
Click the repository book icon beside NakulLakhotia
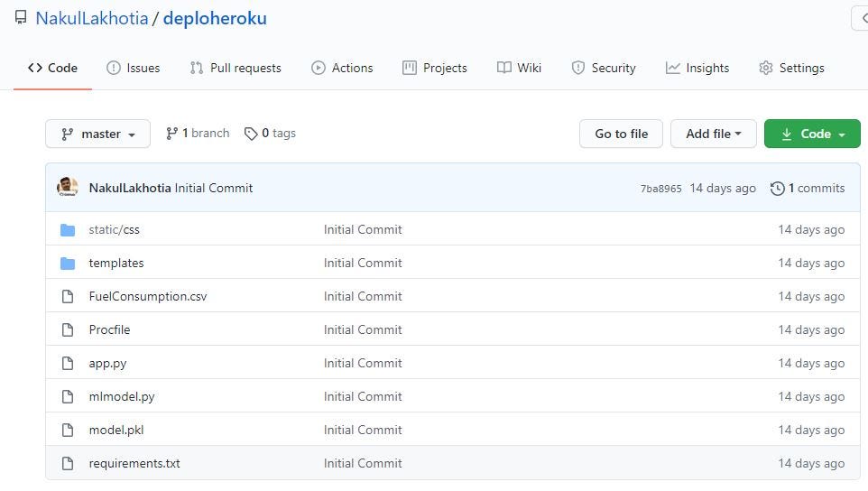pos(21,18)
